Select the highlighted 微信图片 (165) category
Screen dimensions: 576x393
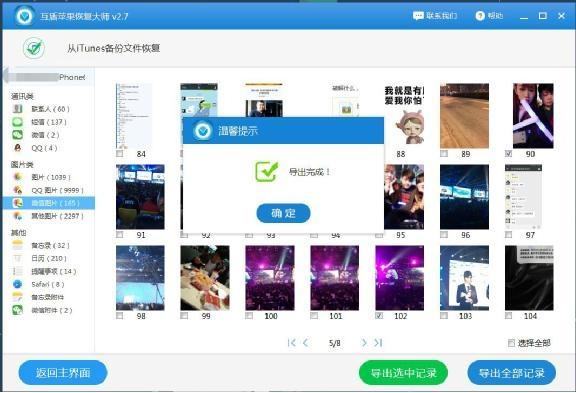click(48, 203)
